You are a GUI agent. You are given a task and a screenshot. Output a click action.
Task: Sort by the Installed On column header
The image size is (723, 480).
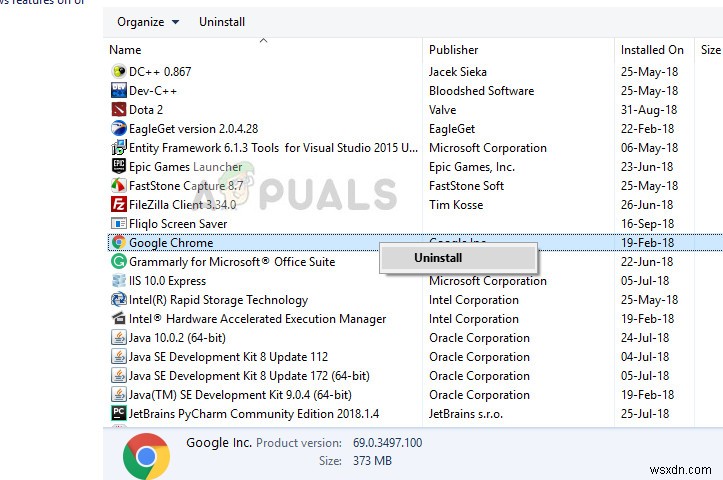(652, 50)
